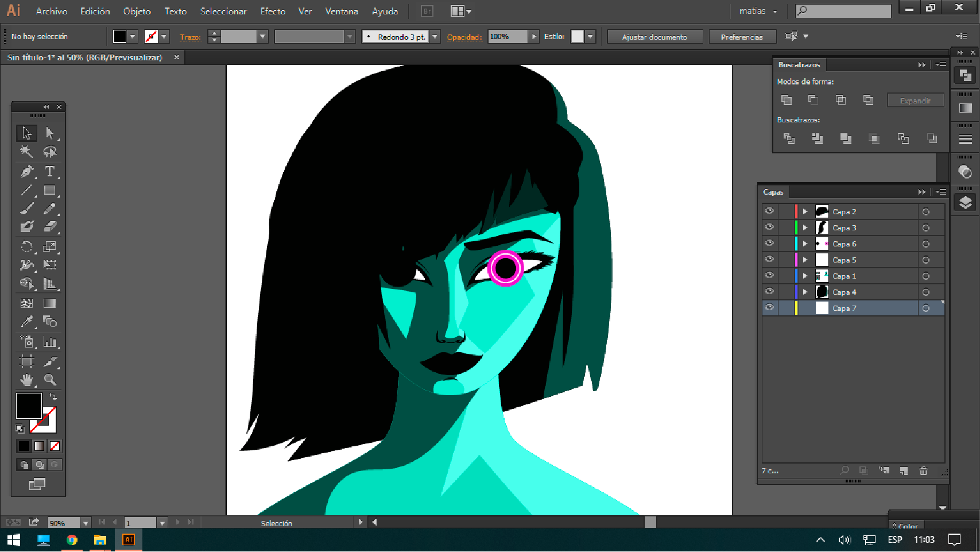Select the Hand tool
The height and width of the screenshot is (552, 980).
(x=26, y=380)
